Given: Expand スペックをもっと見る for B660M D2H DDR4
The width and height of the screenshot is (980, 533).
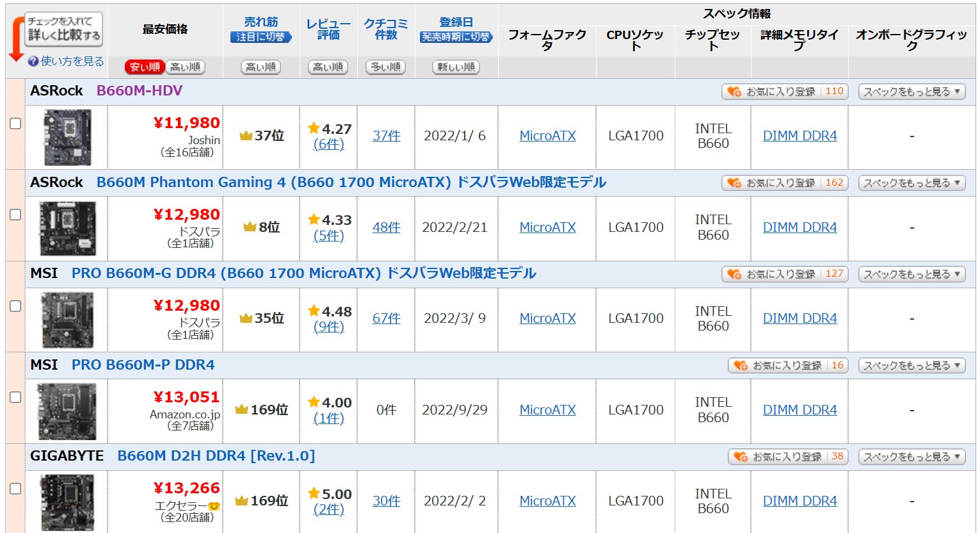Looking at the screenshot, I should [912, 457].
